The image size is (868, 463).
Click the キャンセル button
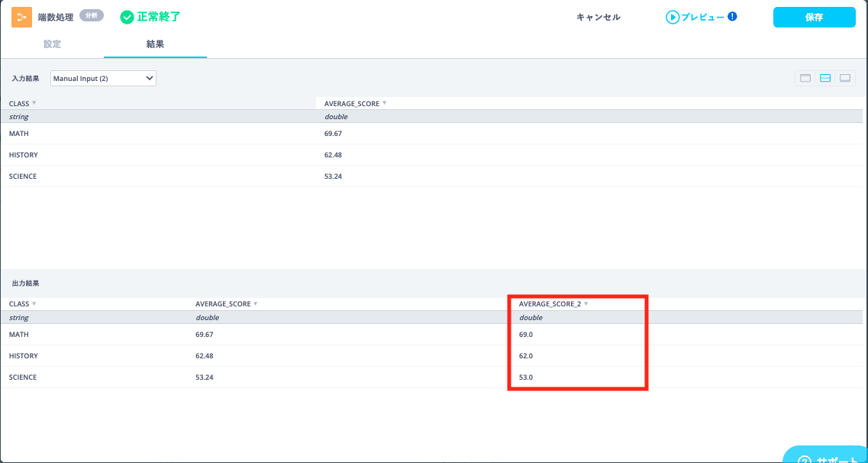pyautogui.click(x=598, y=17)
